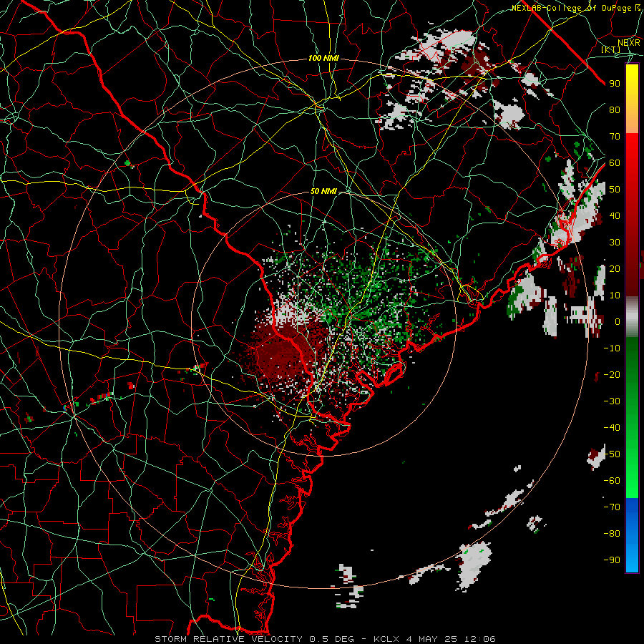Click the "-50" value on velocity scale

(x=612, y=454)
